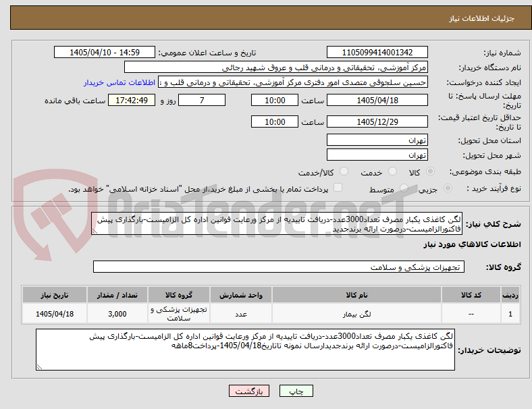Click the price validity date 1405/12/29 field
This screenshot has width=532, height=409.
click(x=377, y=121)
